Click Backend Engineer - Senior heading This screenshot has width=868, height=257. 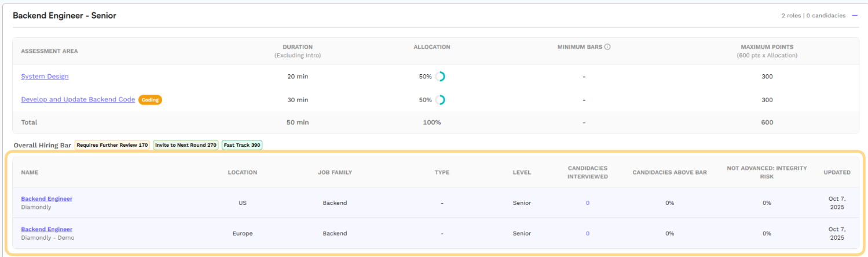point(64,16)
